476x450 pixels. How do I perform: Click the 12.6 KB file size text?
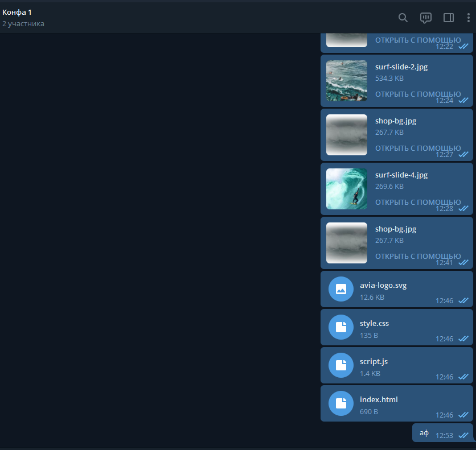[372, 298]
